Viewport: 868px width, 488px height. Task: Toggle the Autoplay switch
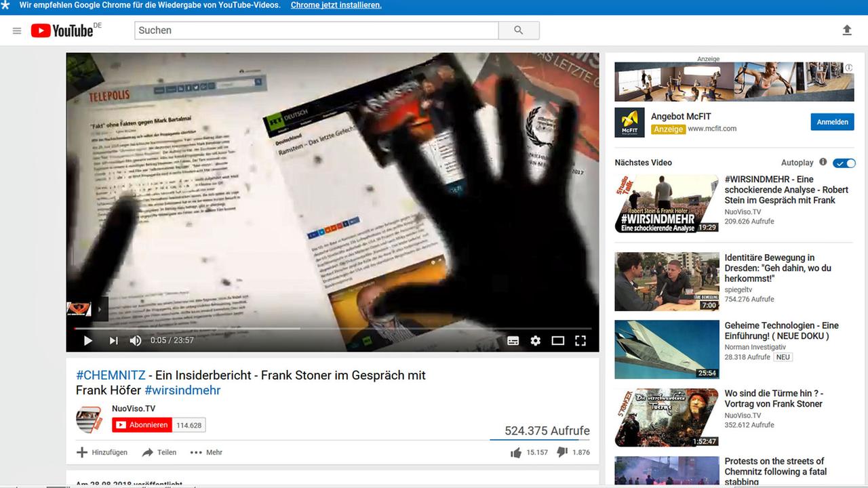844,163
